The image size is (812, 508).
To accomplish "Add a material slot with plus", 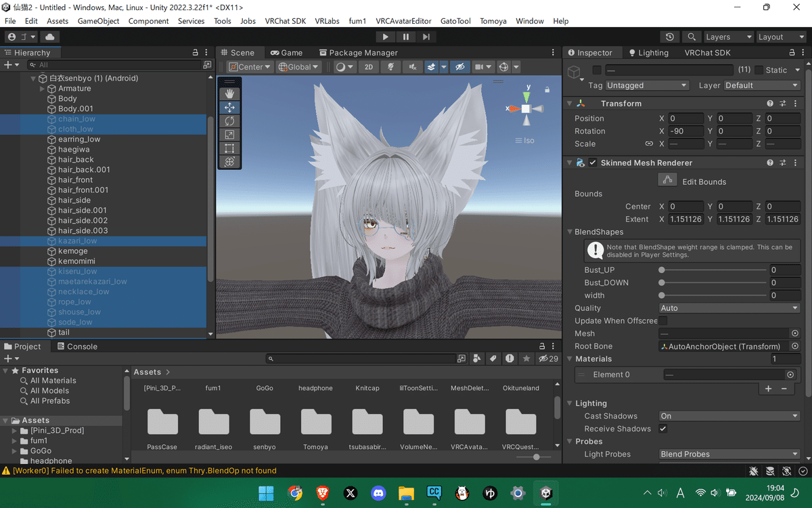I will click(768, 389).
